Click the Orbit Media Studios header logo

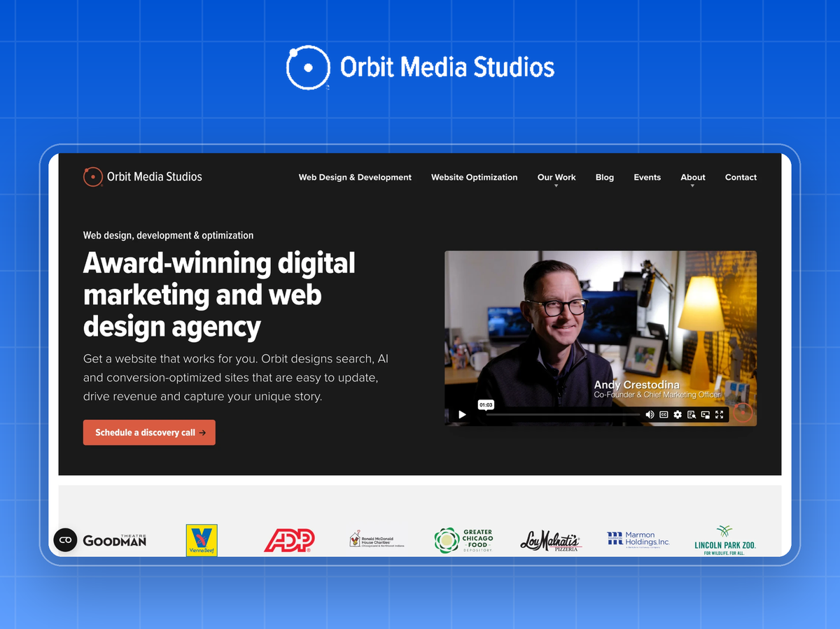point(143,177)
